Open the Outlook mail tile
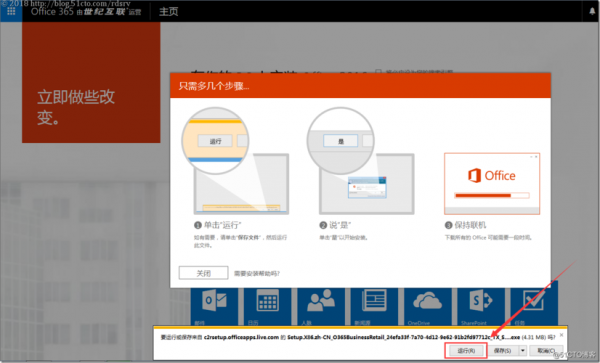Screen dimensions: 600x363 point(214,307)
